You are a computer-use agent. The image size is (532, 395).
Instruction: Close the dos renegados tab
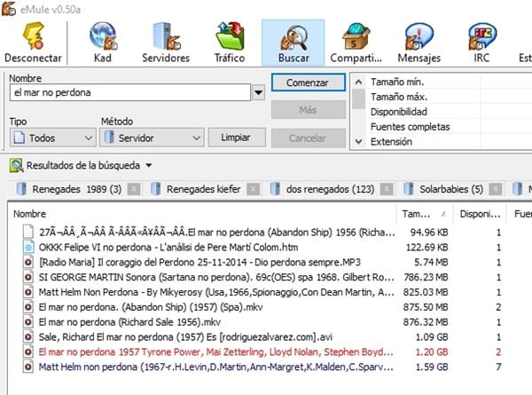pyautogui.click(x=387, y=189)
